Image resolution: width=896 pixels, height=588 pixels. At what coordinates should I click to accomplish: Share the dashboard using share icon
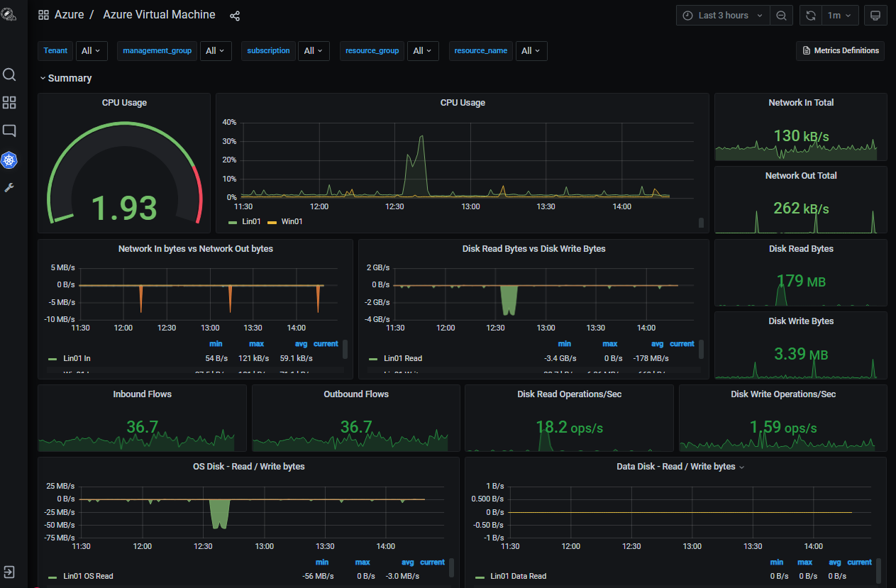(x=235, y=16)
